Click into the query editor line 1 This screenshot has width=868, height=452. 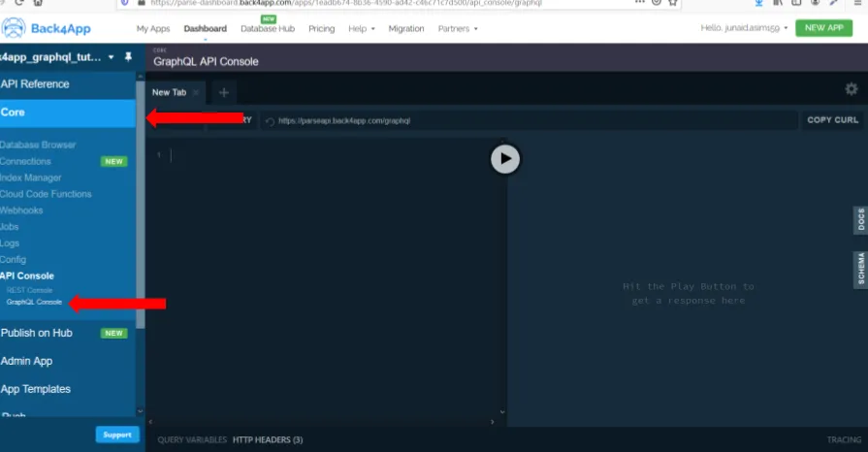coord(327,155)
